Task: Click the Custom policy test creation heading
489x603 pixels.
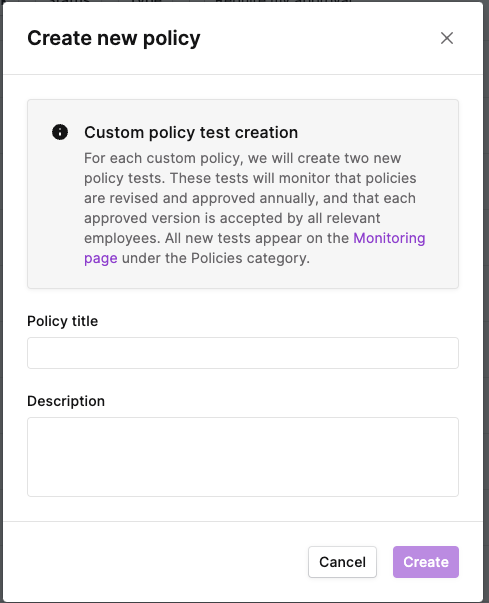Action: coord(191,132)
